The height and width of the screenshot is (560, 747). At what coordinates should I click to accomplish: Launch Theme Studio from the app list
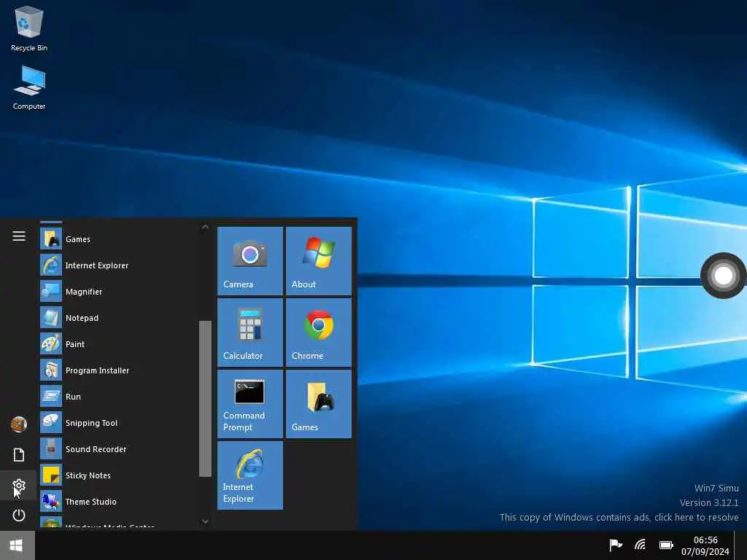pyautogui.click(x=118, y=502)
